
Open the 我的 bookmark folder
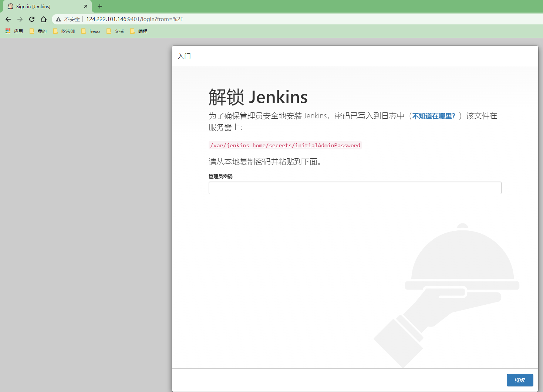[38, 31]
